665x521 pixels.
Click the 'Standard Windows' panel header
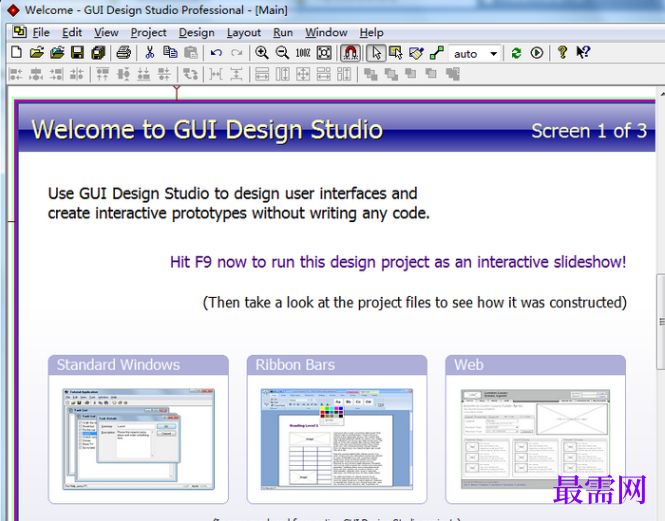tap(138, 365)
